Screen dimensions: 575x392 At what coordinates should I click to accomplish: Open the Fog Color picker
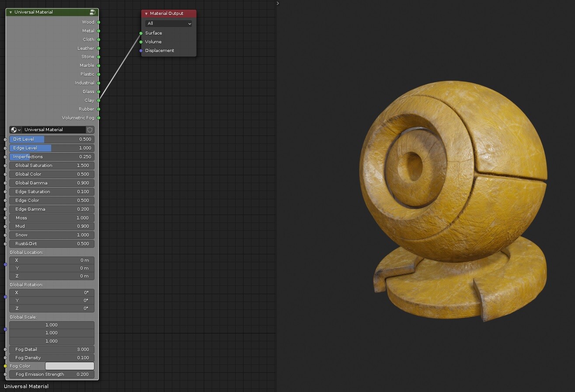coord(70,366)
